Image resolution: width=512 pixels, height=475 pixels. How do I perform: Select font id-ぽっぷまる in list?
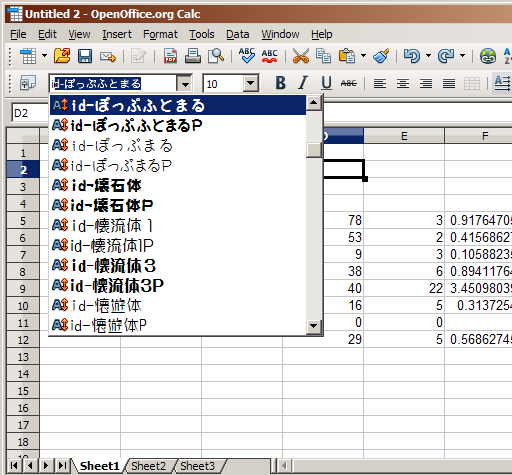click(x=178, y=145)
